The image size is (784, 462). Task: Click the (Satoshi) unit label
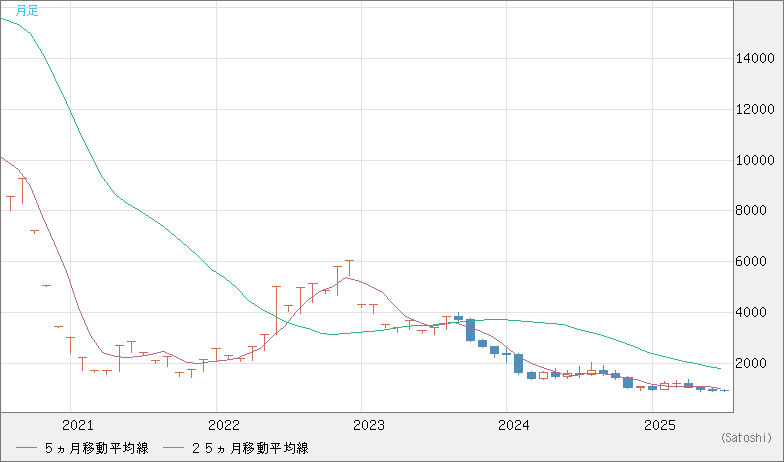(746, 438)
